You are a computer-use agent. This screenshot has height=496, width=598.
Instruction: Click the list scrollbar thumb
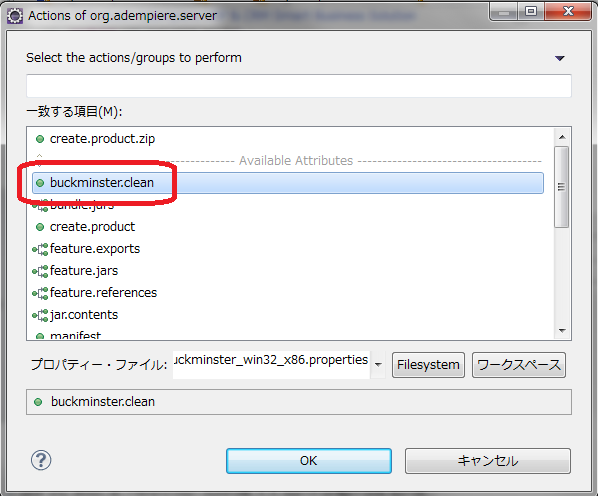(x=562, y=187)
